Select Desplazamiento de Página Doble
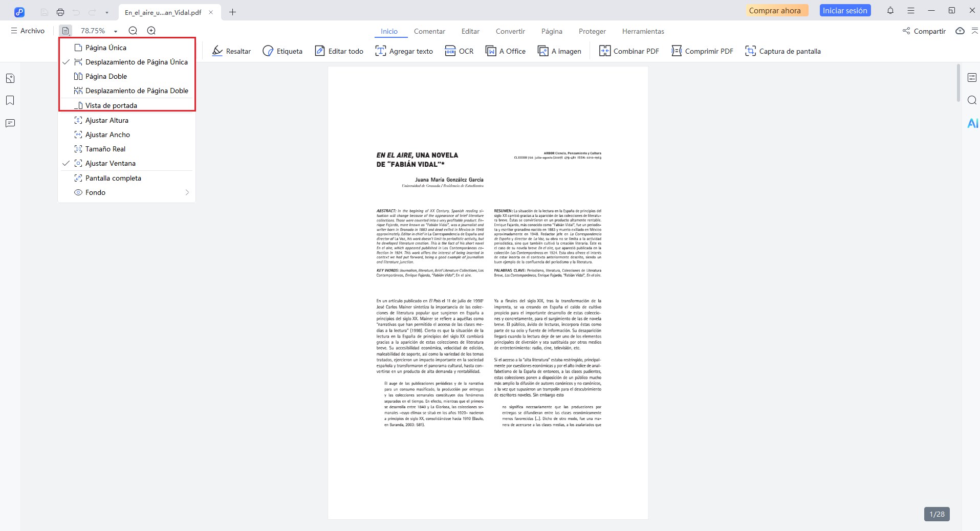 pyautogui.click(x=127, y=91)
